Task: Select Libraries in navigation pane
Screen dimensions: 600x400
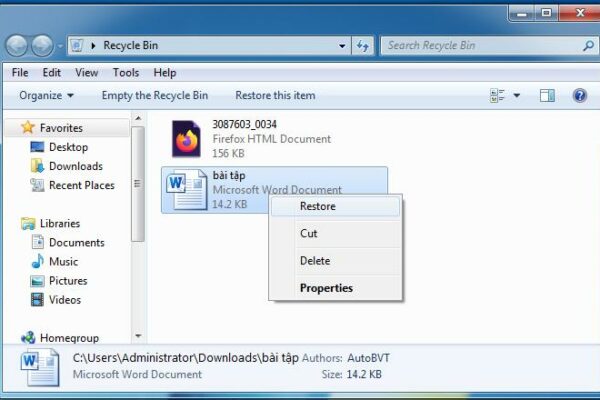Action: tap(60, 224)
